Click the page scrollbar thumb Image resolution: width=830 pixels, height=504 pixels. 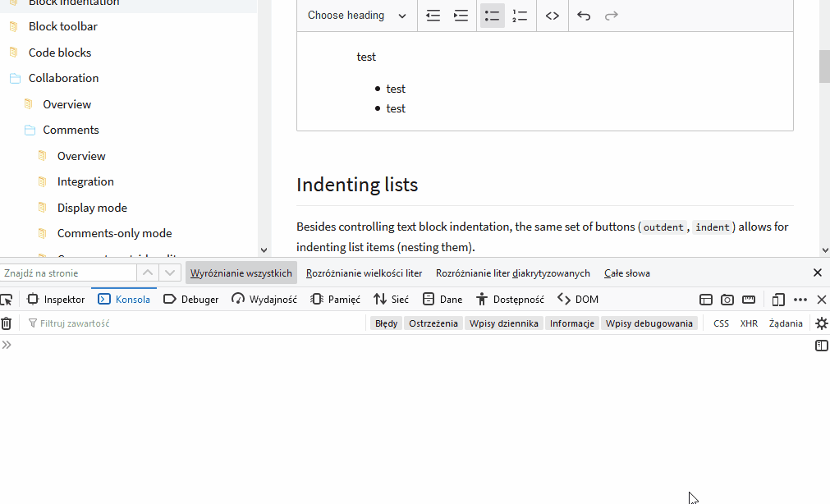tap(824, 66)
